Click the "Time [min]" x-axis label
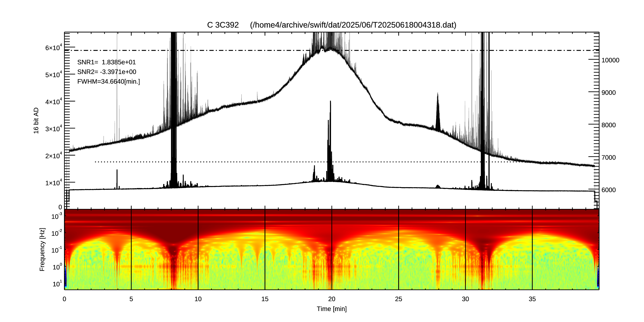644x322 pixels. pyautogui.click(x=331, y=309)
